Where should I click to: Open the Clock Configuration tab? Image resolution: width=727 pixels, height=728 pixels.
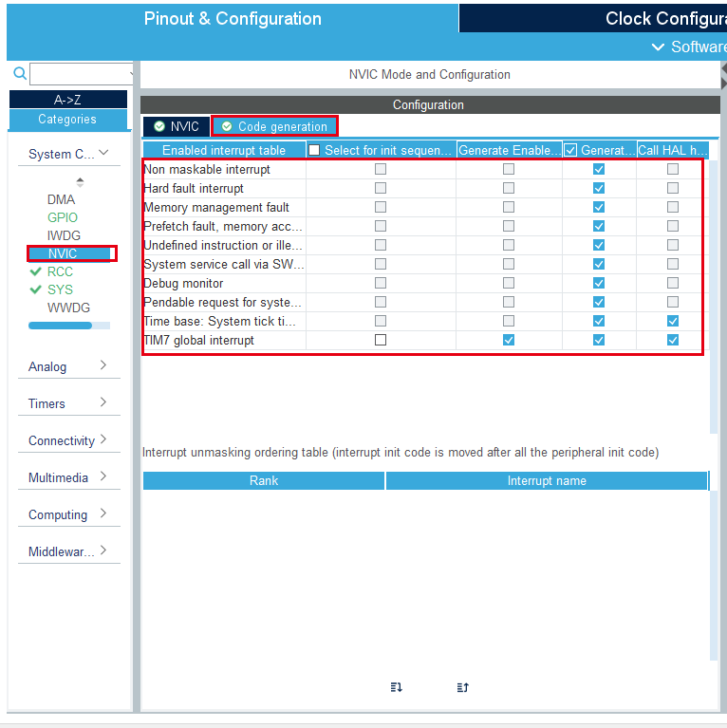[x=593, y=19]
